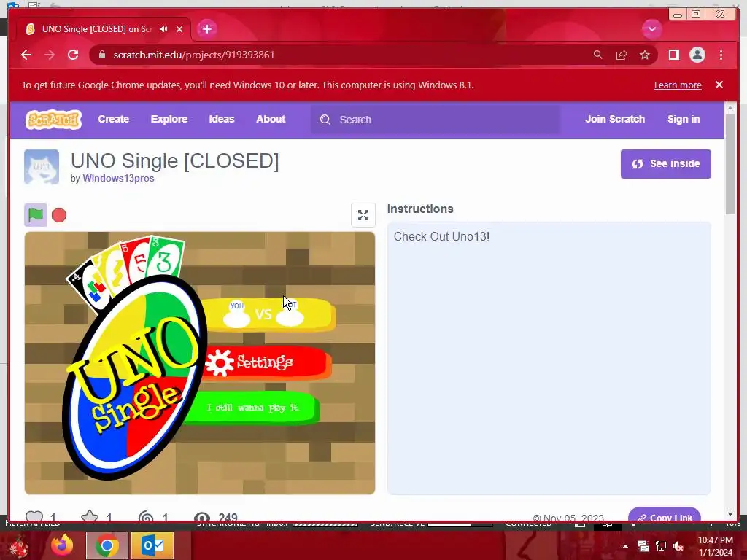Go back in Chrome
The height and width of the screenshot is (560, 747).
point(26,55)
